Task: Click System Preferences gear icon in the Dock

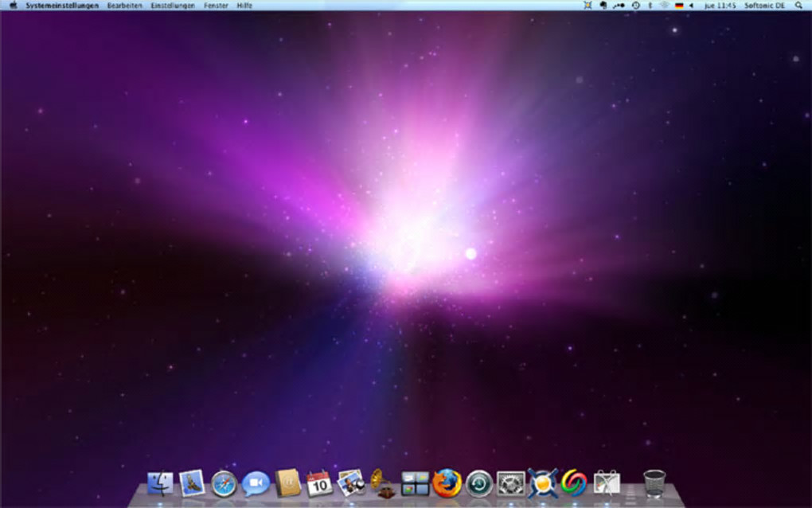Action: tap(510, 484)
